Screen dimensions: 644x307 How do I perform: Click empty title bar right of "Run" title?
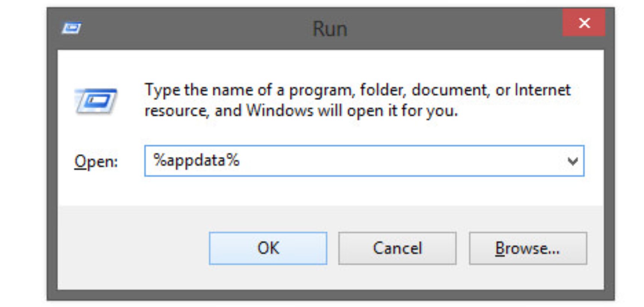pyautogui.click(x=451, y=29)
